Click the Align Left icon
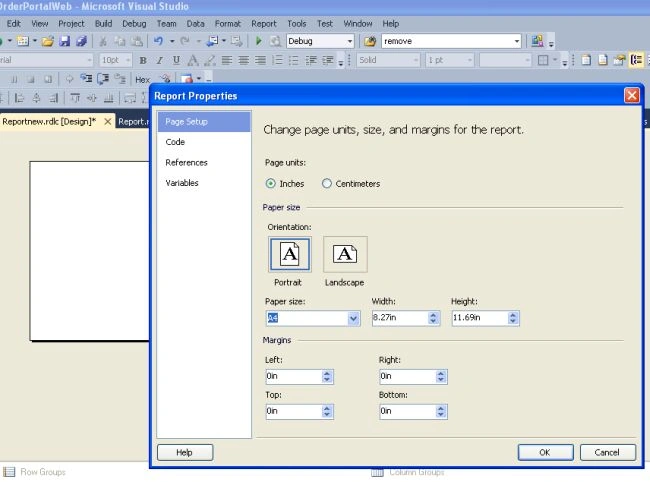Viewport: 650px width, 482px height. click(227, 61)
